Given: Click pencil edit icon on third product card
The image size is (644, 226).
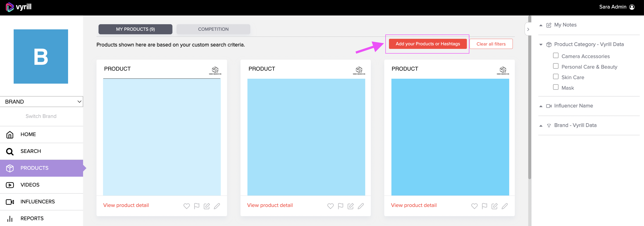Looking at the screenshot, I should [504, 206].
